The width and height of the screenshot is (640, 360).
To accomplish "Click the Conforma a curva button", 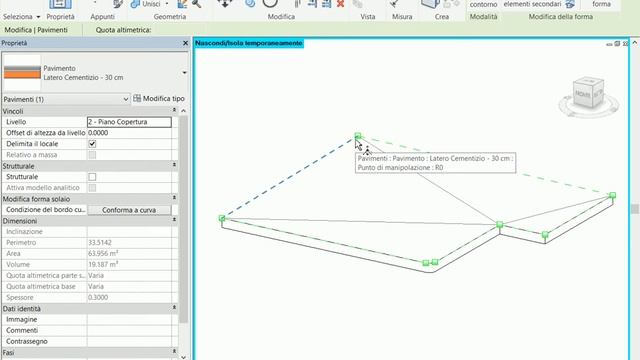I will click(x=129, y=210).
